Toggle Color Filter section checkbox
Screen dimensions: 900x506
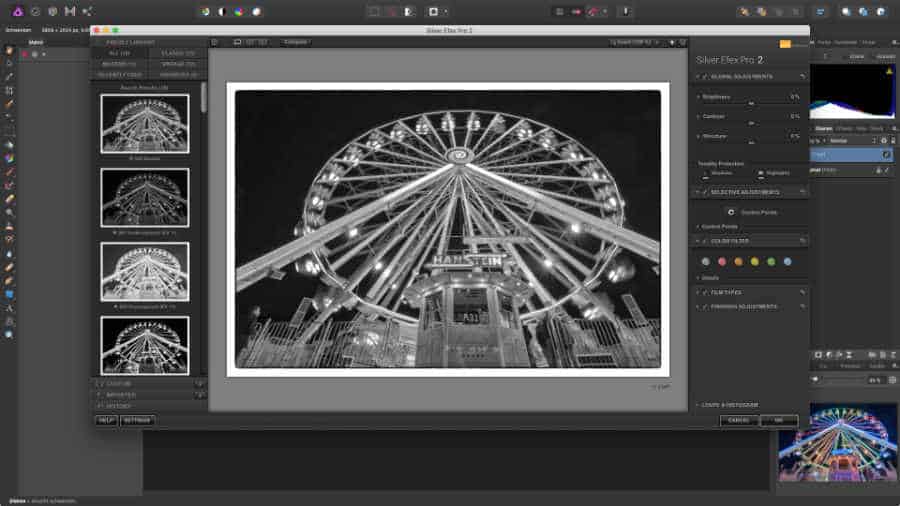click(x=705, y=241)
